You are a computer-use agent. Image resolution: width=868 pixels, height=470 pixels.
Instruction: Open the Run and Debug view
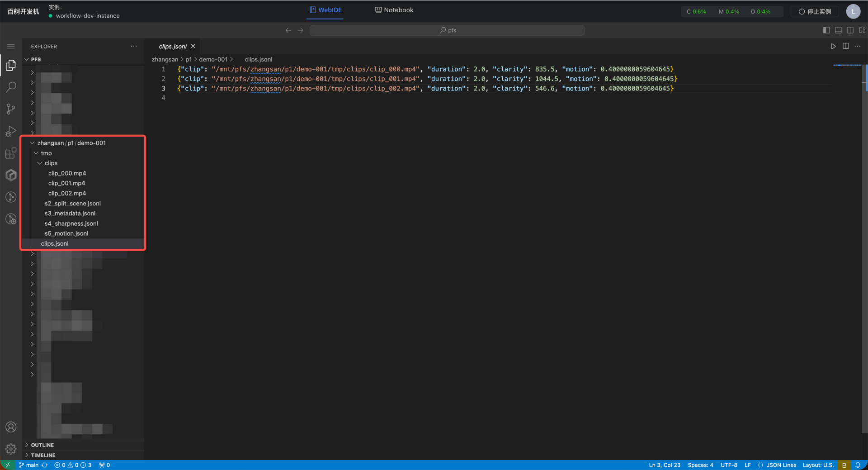(11, 131)
